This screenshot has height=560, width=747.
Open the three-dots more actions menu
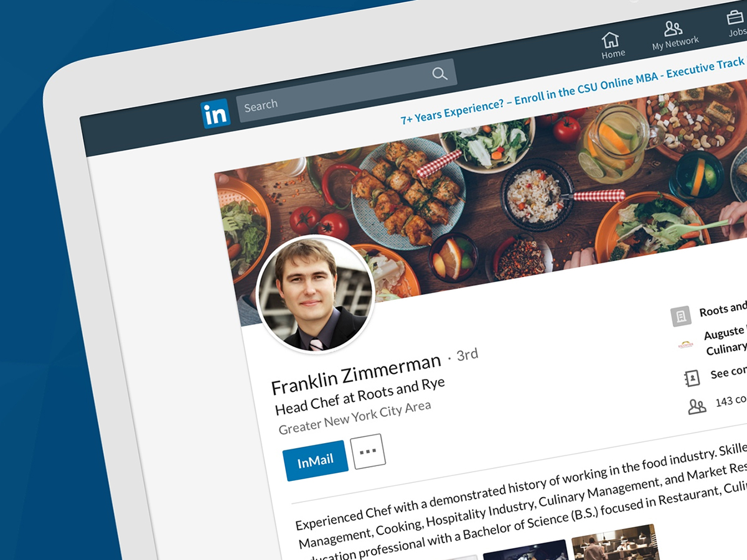368,451
